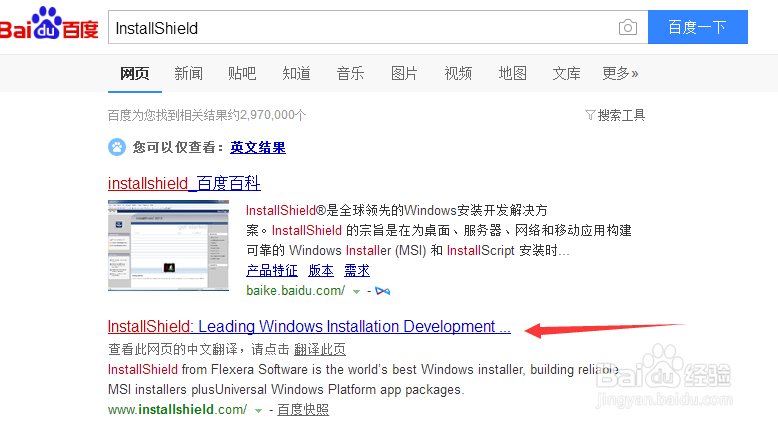Click the search input containing InstallShield
Screen dimensions: 778x427
click(x=378, y=27)
